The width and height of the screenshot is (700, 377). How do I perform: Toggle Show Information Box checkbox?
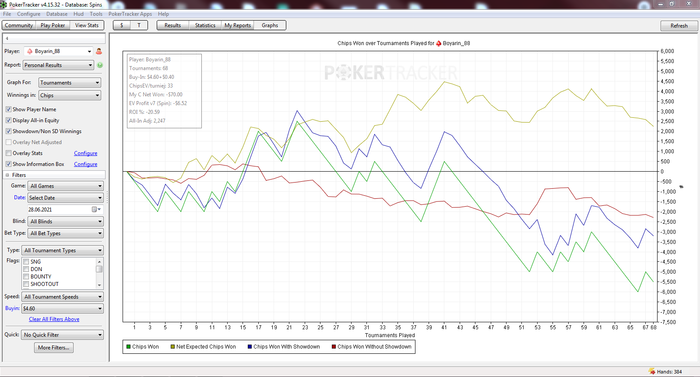click(8, 164)
